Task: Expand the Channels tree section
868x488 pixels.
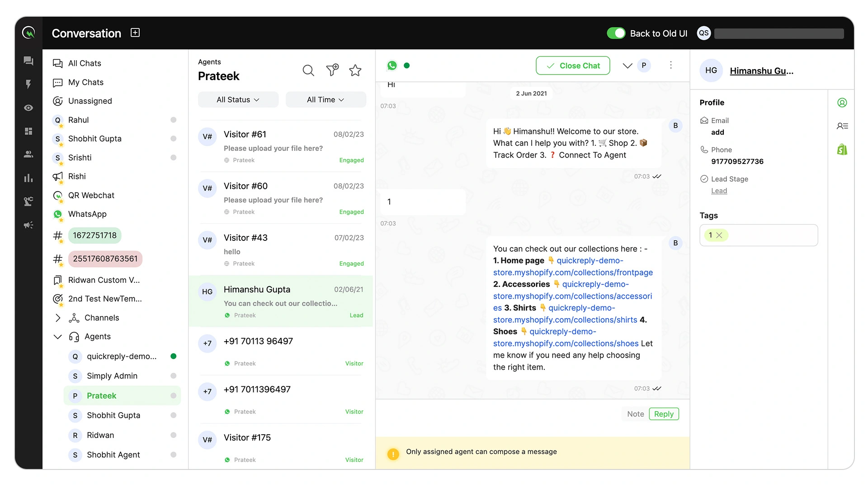Action: point(58,318)
